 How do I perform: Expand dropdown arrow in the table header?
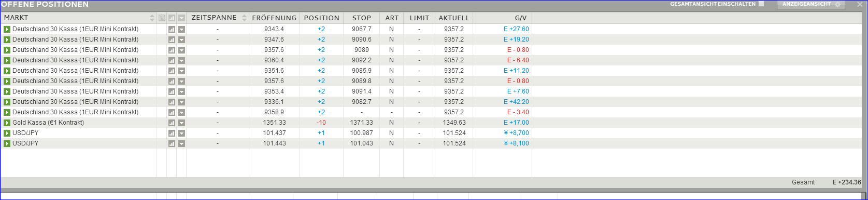coord(181,18)
